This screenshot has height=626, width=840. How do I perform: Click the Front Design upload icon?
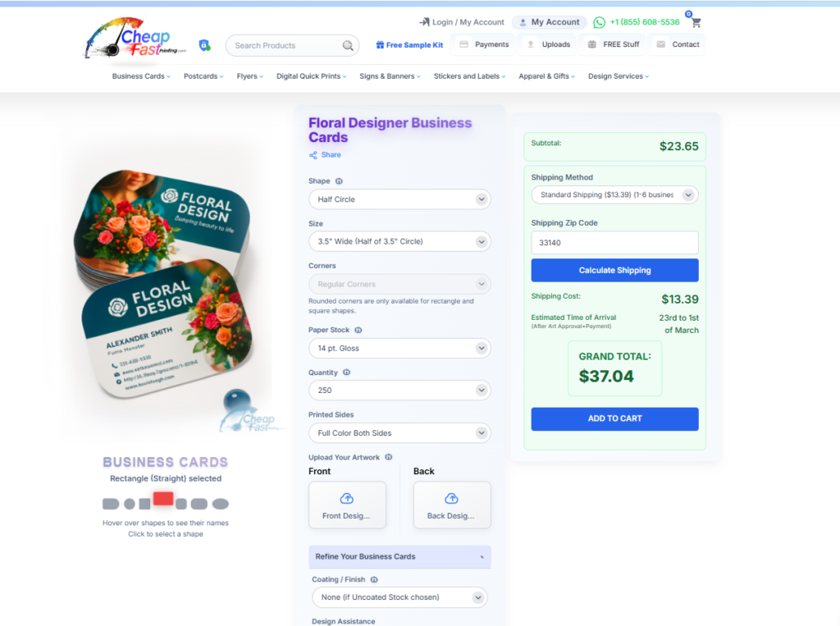point(347,499)
